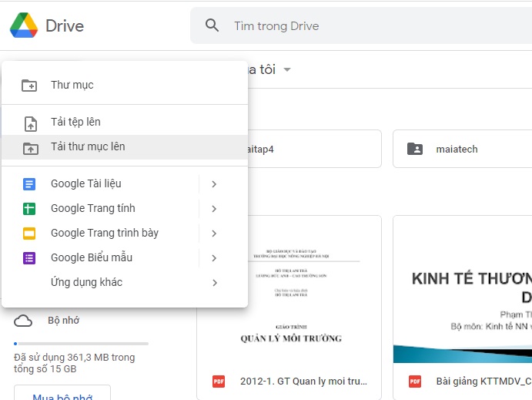The image size is (532, 400).
Task: Choose Tải tệp lên menu entry
Action: [x=125, y=123]
